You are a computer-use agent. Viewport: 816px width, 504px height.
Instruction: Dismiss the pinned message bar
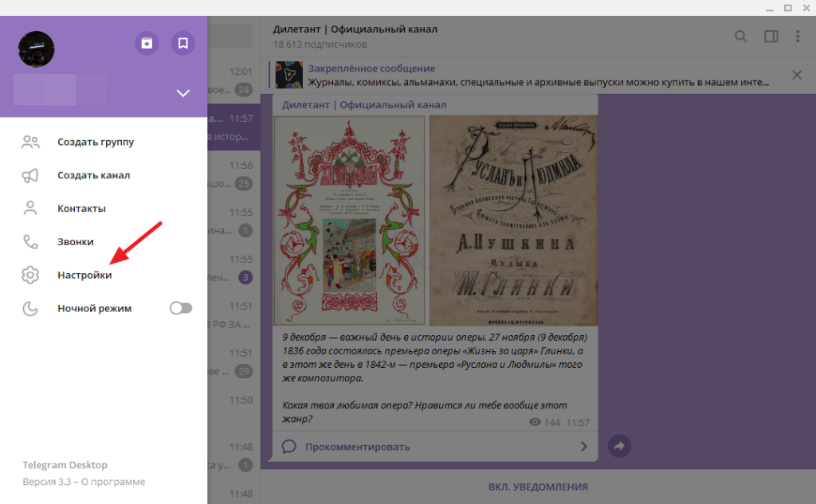(x=796, y=75)
